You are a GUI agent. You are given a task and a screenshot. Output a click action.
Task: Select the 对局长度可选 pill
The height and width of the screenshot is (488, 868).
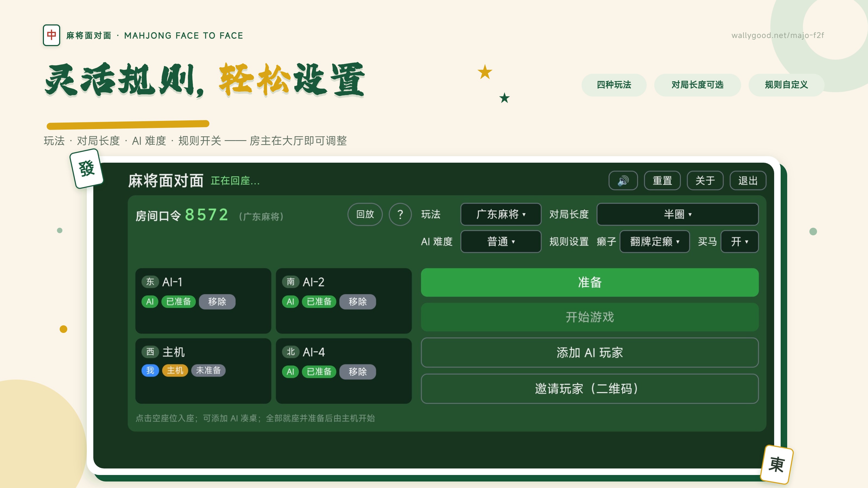(697, 85)
